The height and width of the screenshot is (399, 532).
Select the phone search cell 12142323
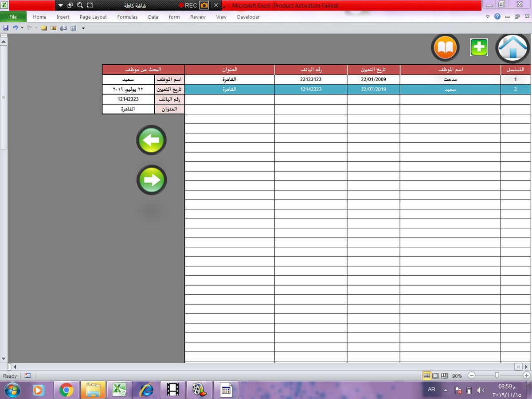tap(128, 99)
